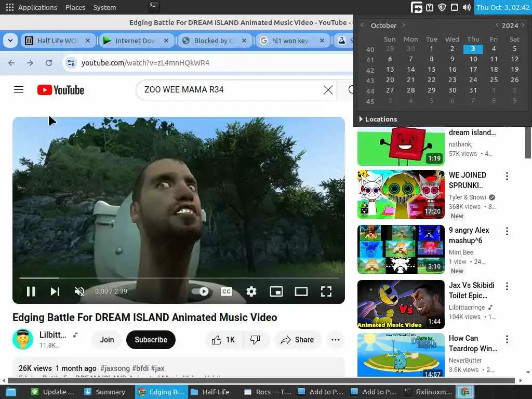The image size is (532, 399).
Task: Close the hl1 won key tab
Action: point(322,41)
